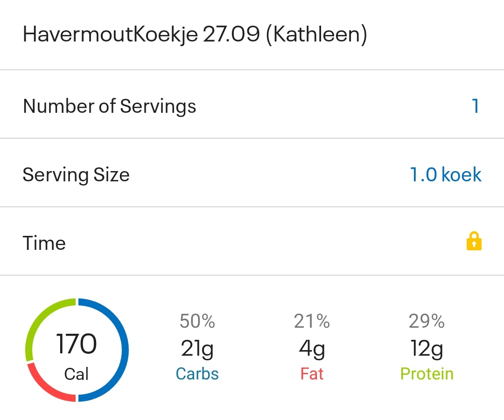Screen dimensions: 504x420
Task: Tap the yellow premium lock icon
Action: [474, 242]
